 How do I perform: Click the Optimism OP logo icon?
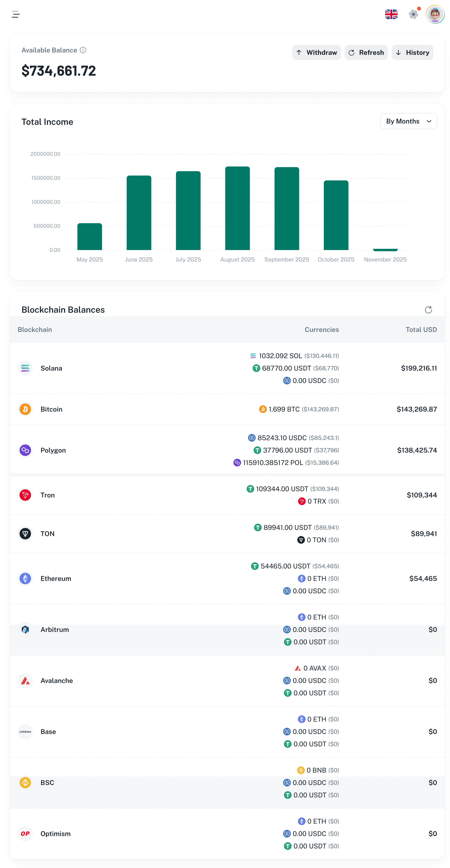tap(25, 834)
